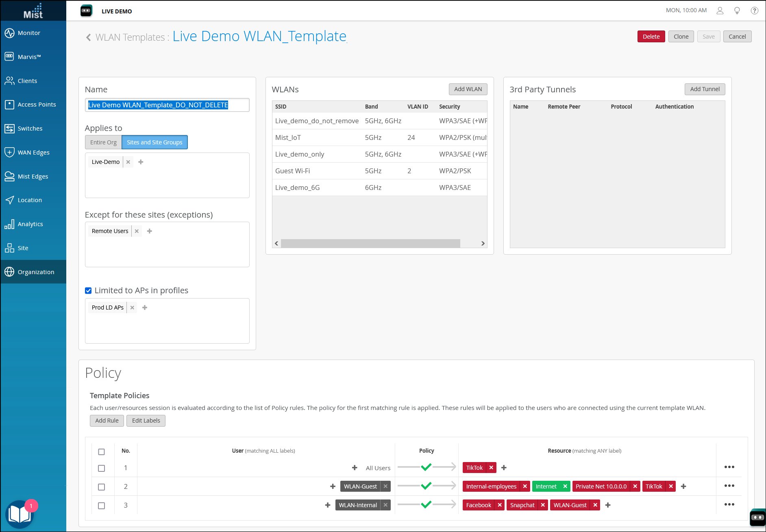Screen dimensions: 766x532
Task: Add resource label to rule 1
Action: coord(504,468)
